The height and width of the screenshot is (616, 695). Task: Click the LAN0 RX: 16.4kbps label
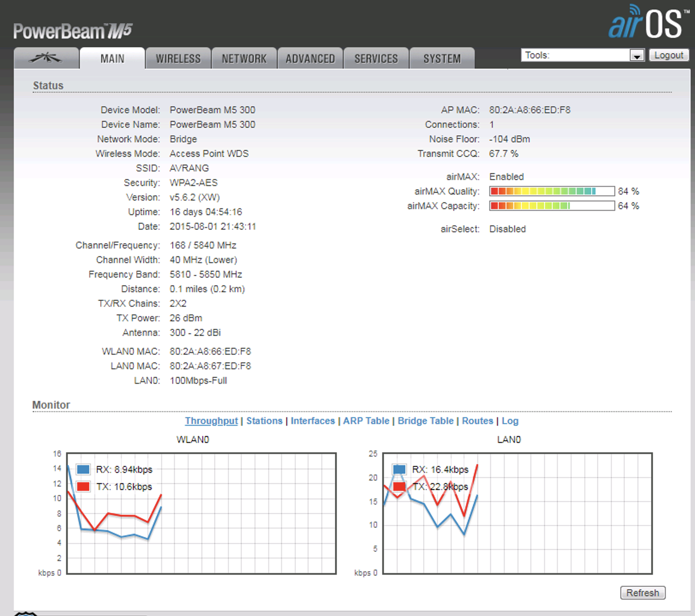440,469
